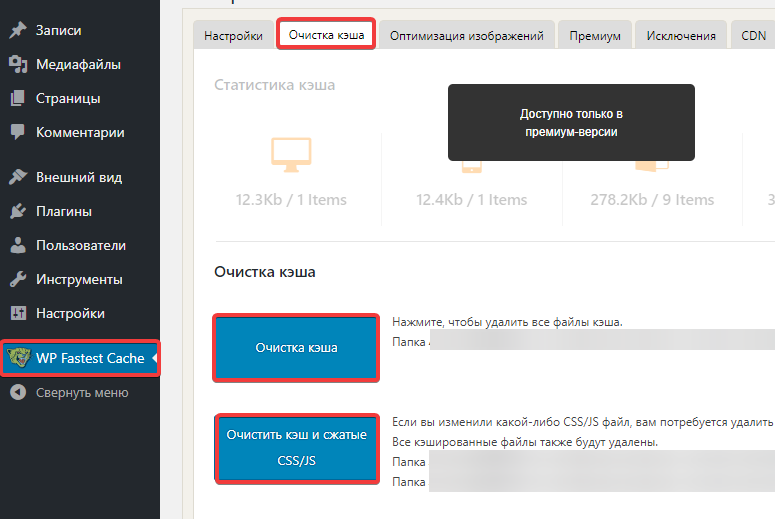Click the blue Очистка кэша button
Screen dimensions: 775x519
tap(296, 347)
